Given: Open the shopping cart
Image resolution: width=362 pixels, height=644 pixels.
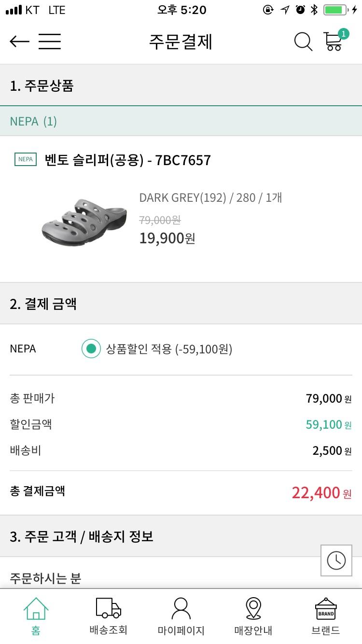Looking at the screenshot, I should 334,41.
